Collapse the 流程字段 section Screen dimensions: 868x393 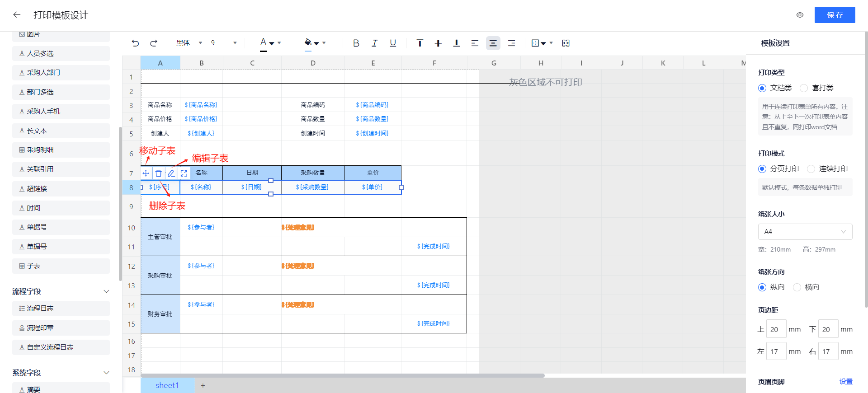(x=106, y=291)
